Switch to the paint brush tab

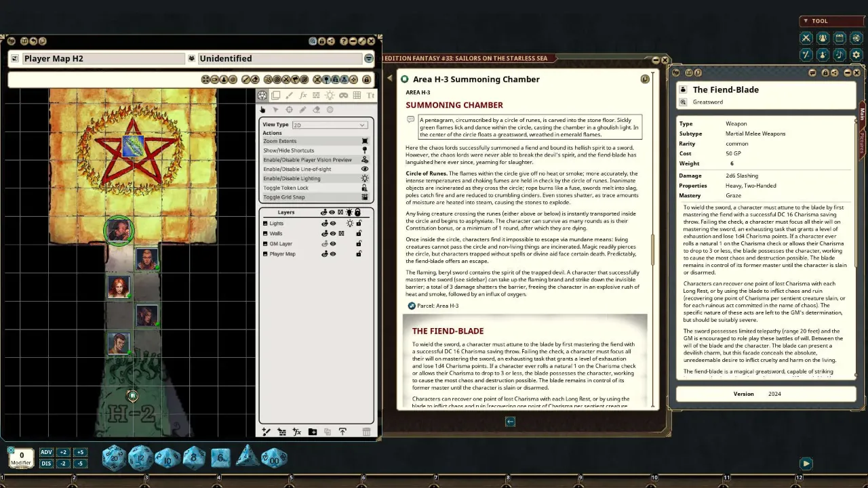coord(290,96)
